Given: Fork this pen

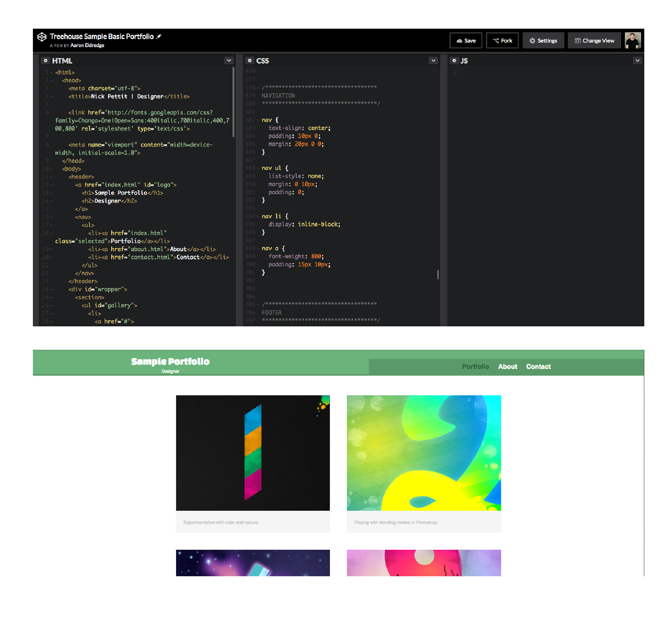Looking at the screenshot, I should point(502,41).
